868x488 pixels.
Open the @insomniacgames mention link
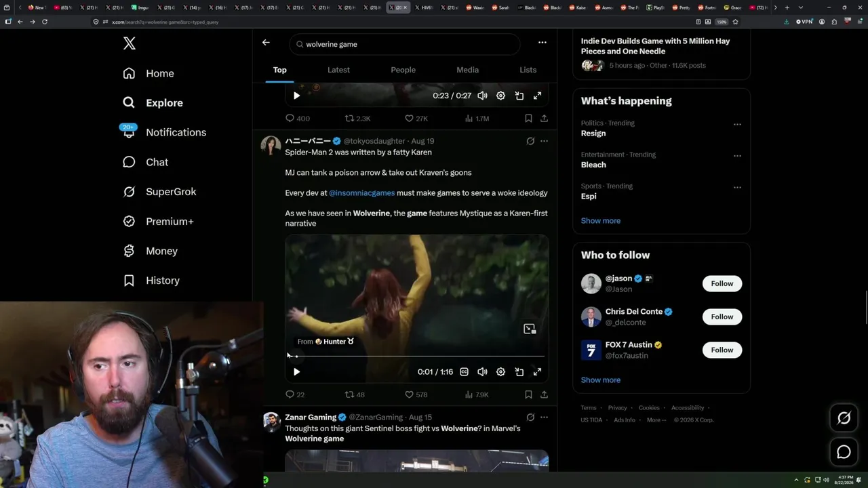(361, 193)
